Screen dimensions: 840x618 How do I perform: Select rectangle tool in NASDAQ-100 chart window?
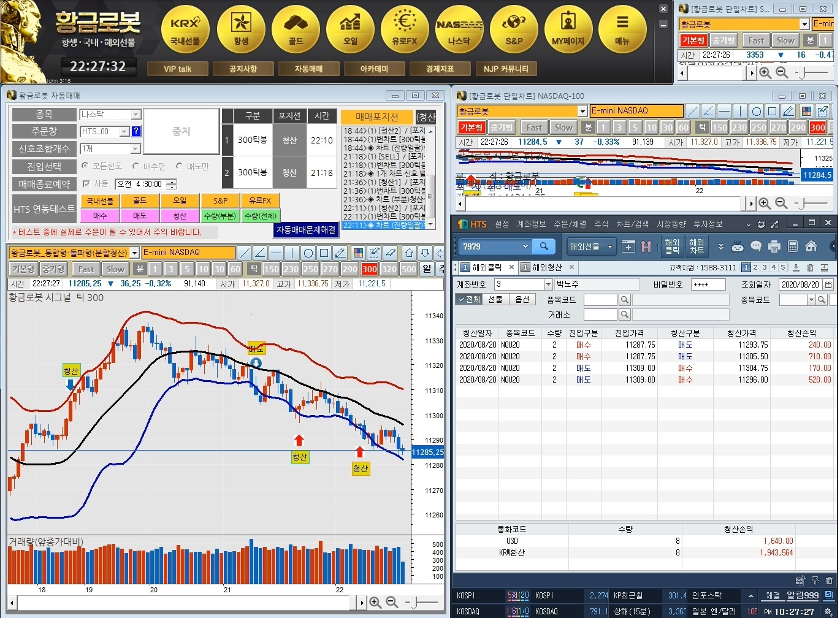[773, 111]
